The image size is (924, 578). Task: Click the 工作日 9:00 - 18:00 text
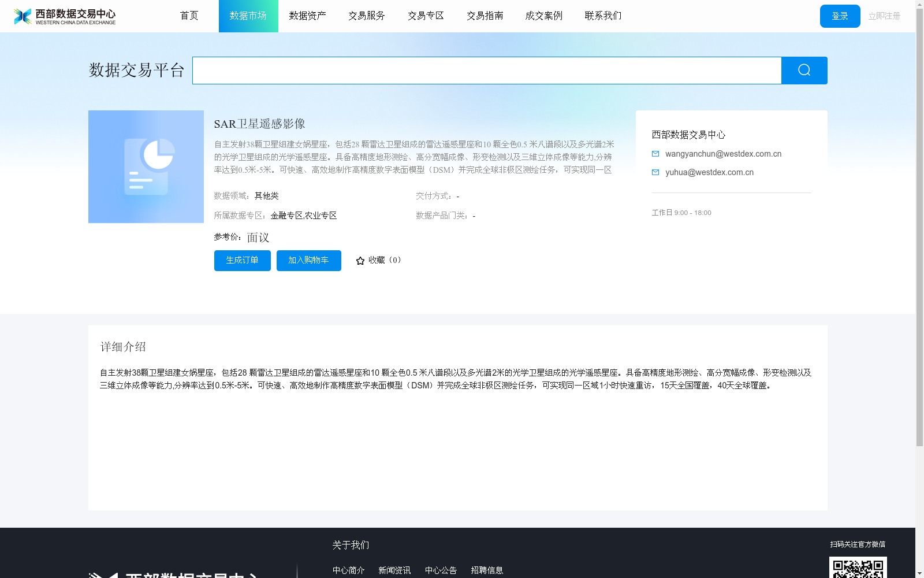pos(681,213)
